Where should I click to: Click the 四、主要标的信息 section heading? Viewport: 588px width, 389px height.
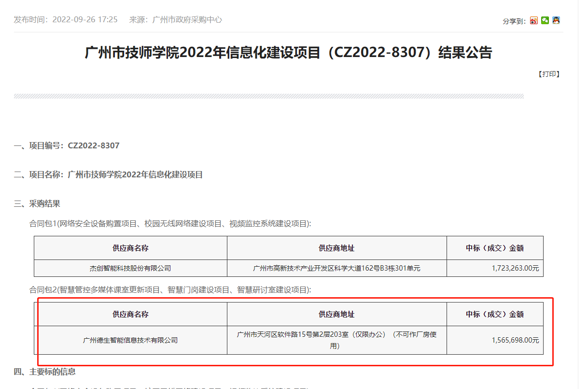tap(44, 372)
